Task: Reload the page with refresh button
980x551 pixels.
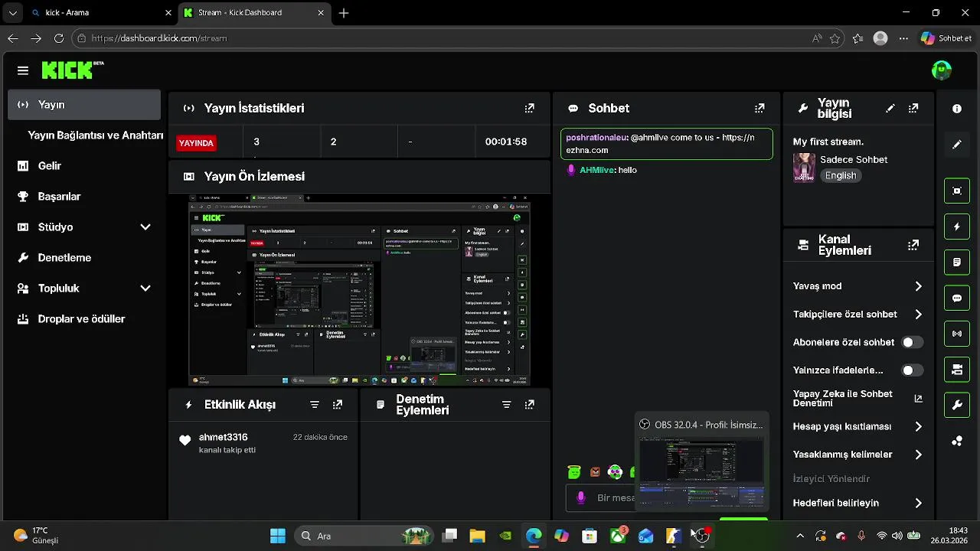Action: (59, 38)
